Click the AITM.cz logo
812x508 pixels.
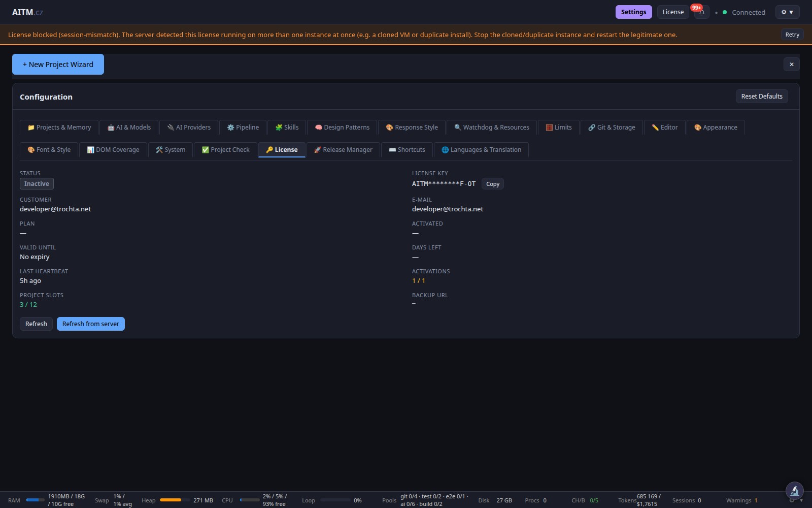(x=27, y=12)
